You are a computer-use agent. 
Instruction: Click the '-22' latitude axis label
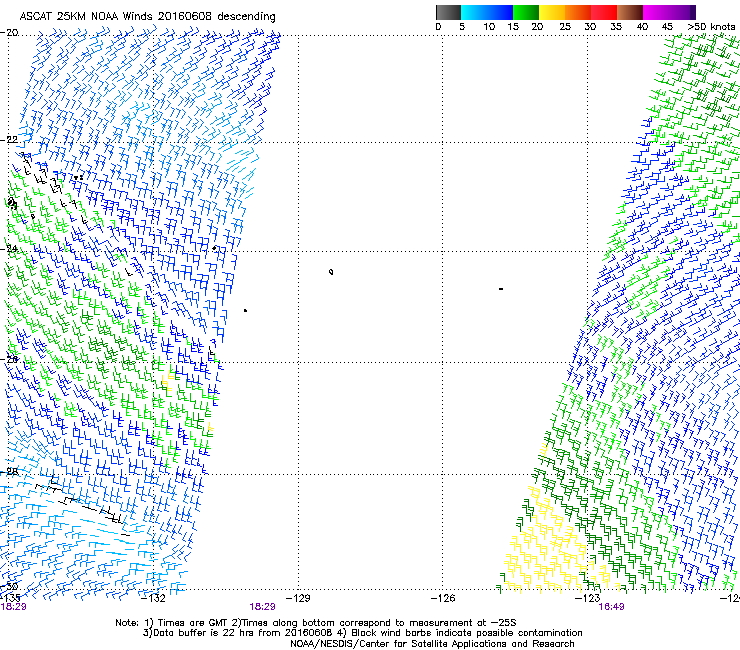click(9, 140)
